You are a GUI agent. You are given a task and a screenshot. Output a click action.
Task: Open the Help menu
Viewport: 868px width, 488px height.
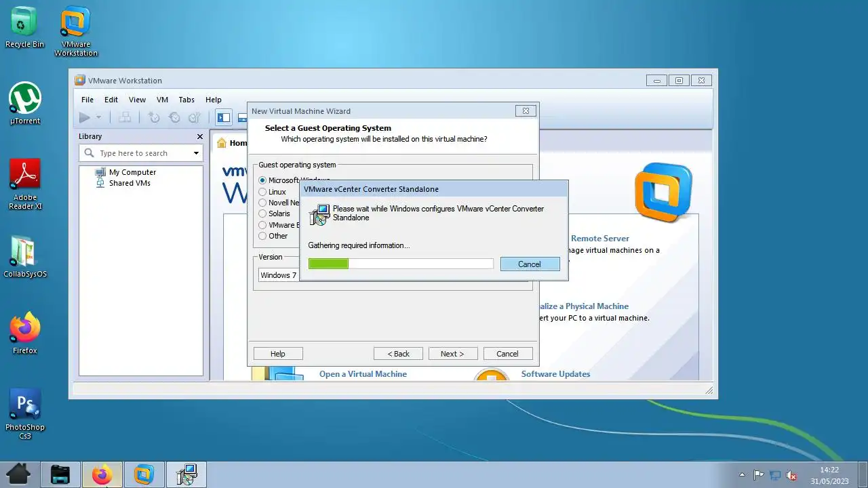coord(214,100)
